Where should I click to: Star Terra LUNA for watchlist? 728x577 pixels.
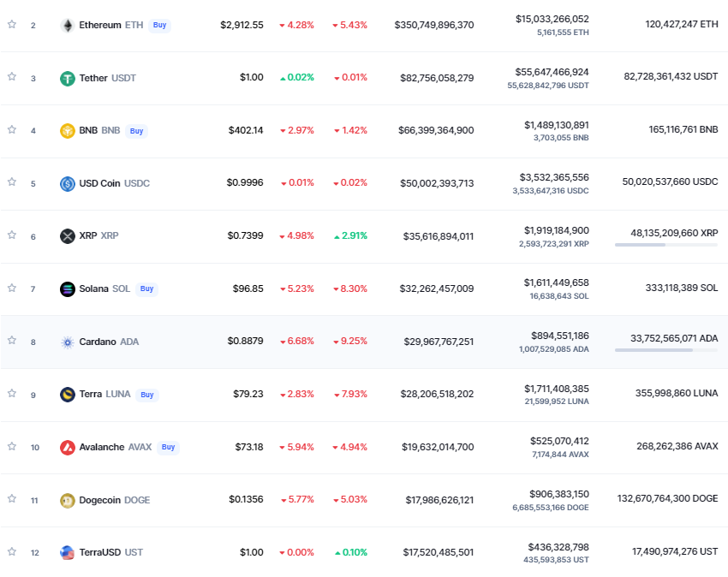click(x=12, y=393)
